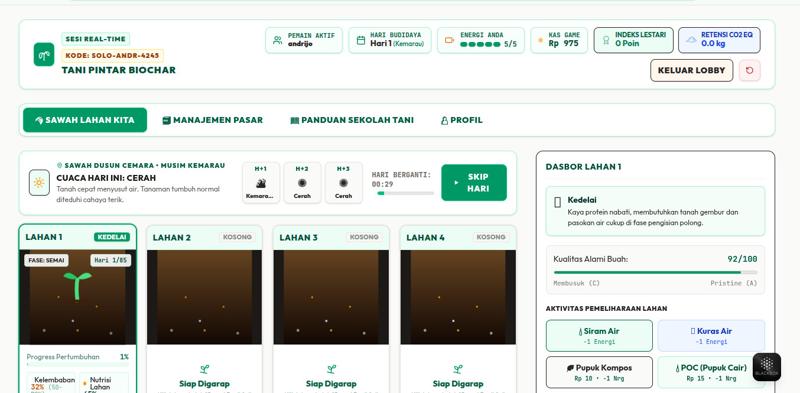
Task: Click the Indeks Lestari badge icon
Action: point(606,40)
